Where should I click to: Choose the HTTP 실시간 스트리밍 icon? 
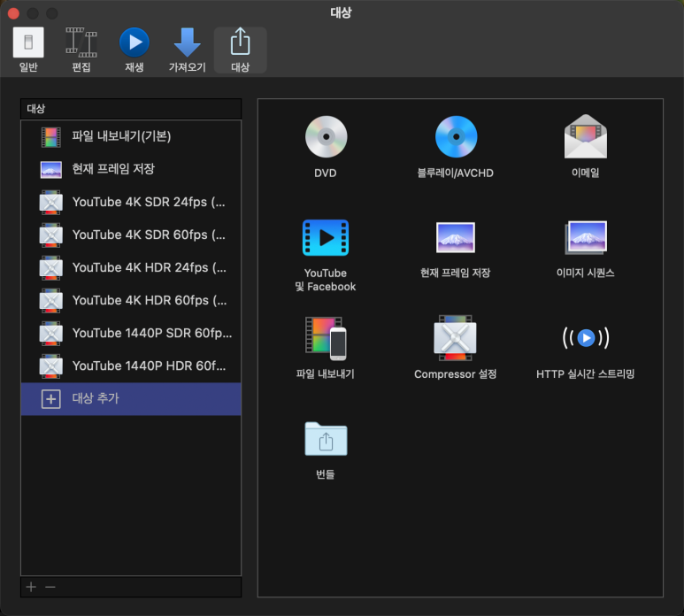tap(586, 338)
